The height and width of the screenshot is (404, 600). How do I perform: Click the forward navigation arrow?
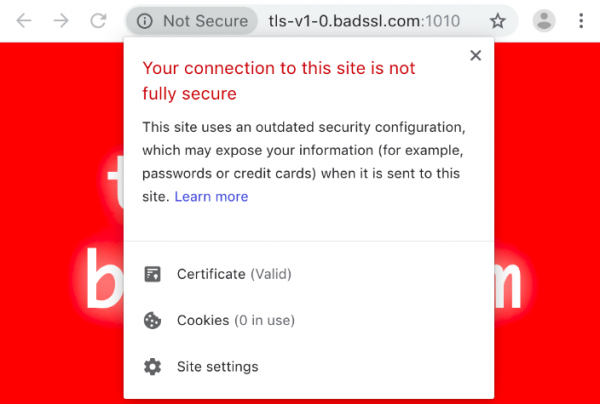tap(61, 21)
